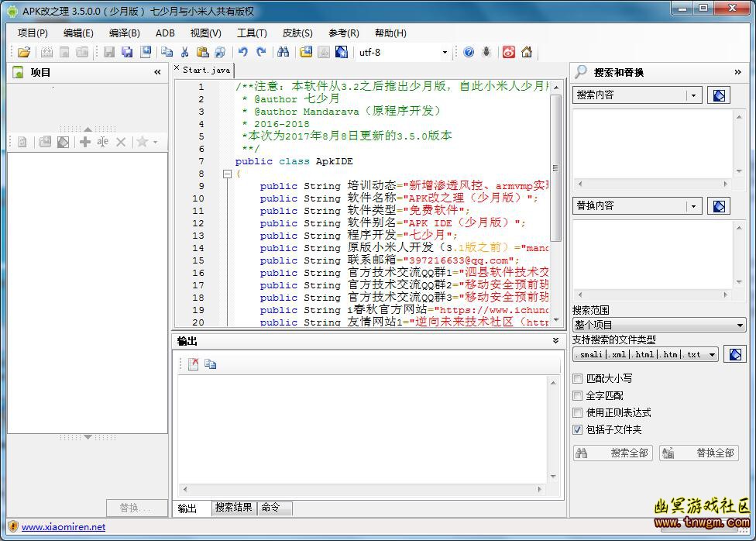Enable the 匹配大小写 checkbox
756x541 pixels.
click(578, 379)
